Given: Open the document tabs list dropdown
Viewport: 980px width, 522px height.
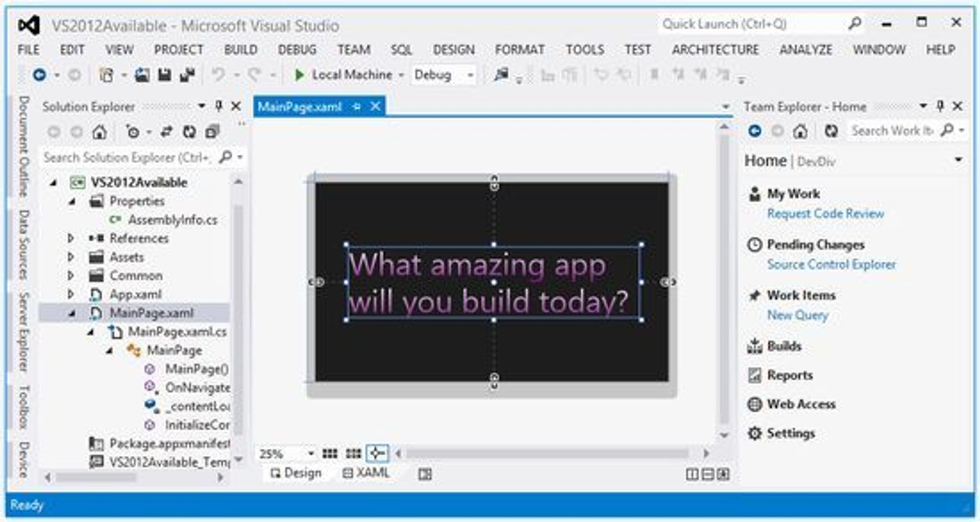Looking at the screenshot, I should point(726,106).
